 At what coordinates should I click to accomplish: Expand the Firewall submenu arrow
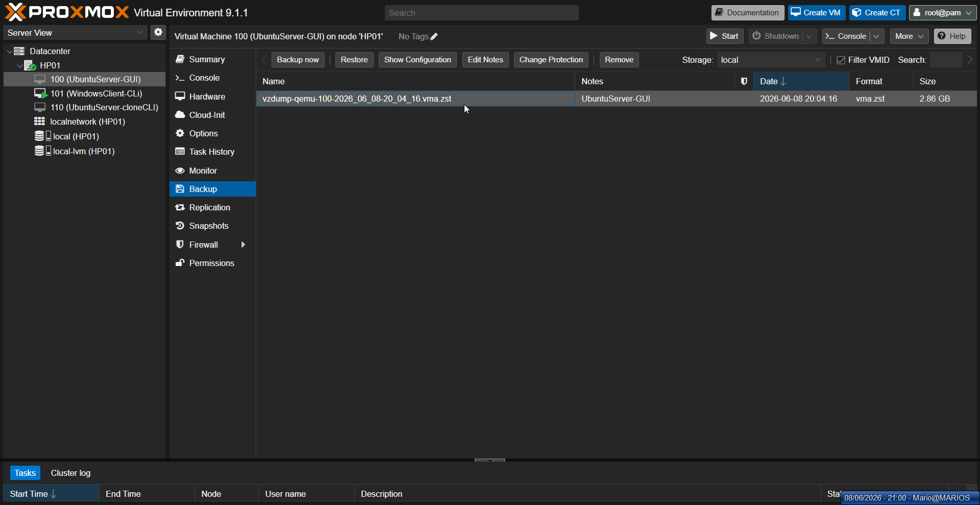tap(243, 245)
